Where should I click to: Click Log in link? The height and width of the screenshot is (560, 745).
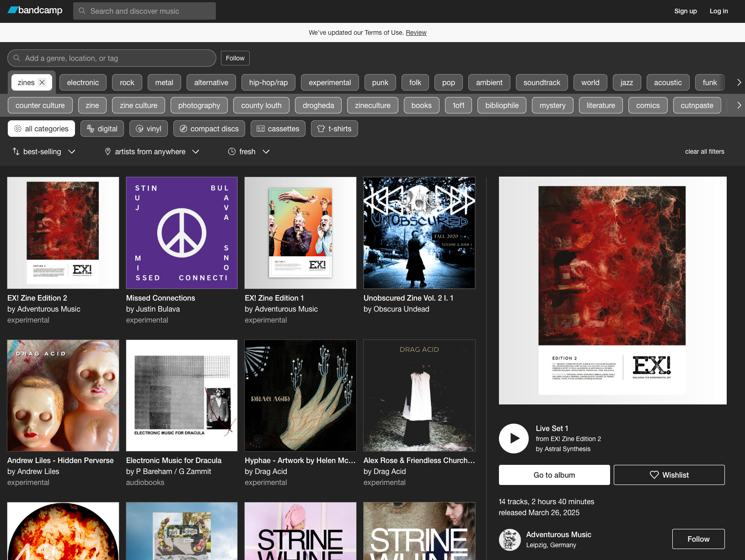(718, 11)
